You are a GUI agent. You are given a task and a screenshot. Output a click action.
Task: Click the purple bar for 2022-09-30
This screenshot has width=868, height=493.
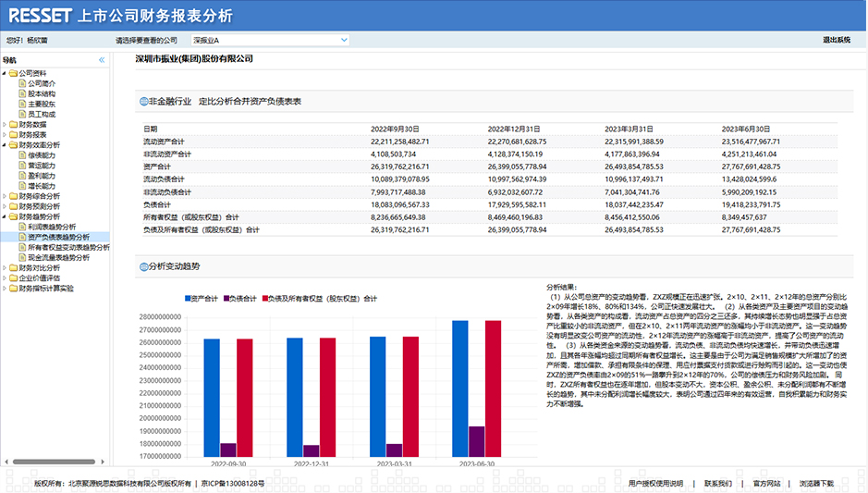pyautogui.click(x=228, y=450)
